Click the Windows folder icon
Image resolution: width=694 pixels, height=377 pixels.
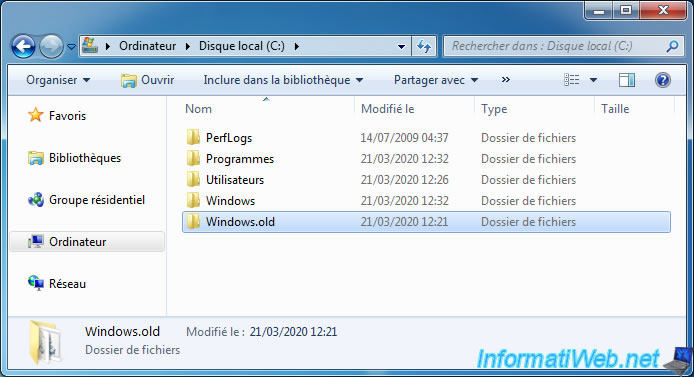point(193,200)
